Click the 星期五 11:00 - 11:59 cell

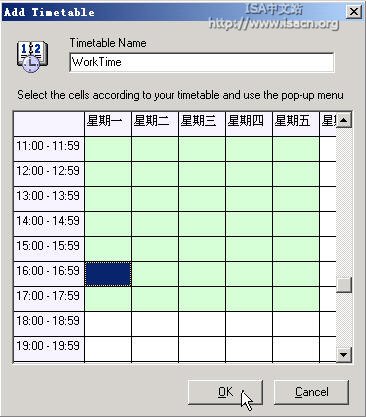pos(296,149)
